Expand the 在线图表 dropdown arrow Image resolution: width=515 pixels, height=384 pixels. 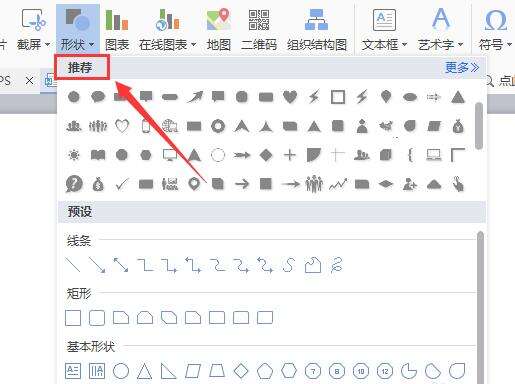click(193, 44)
